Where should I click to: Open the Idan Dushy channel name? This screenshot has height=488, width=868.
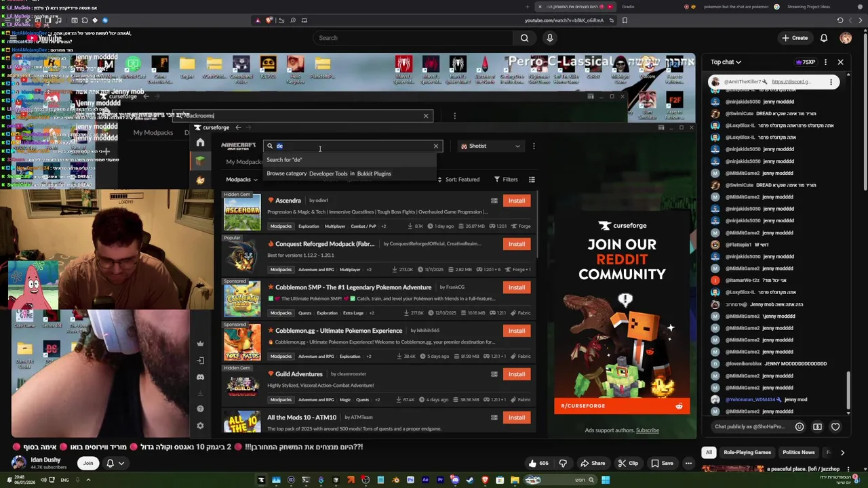pyautogui.click(x=46, y=460)
